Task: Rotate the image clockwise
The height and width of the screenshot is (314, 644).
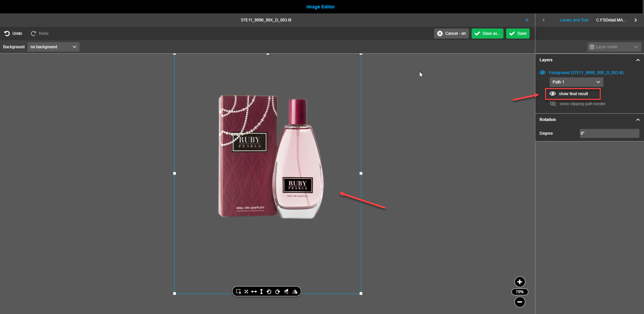Action: coord(278,291)
